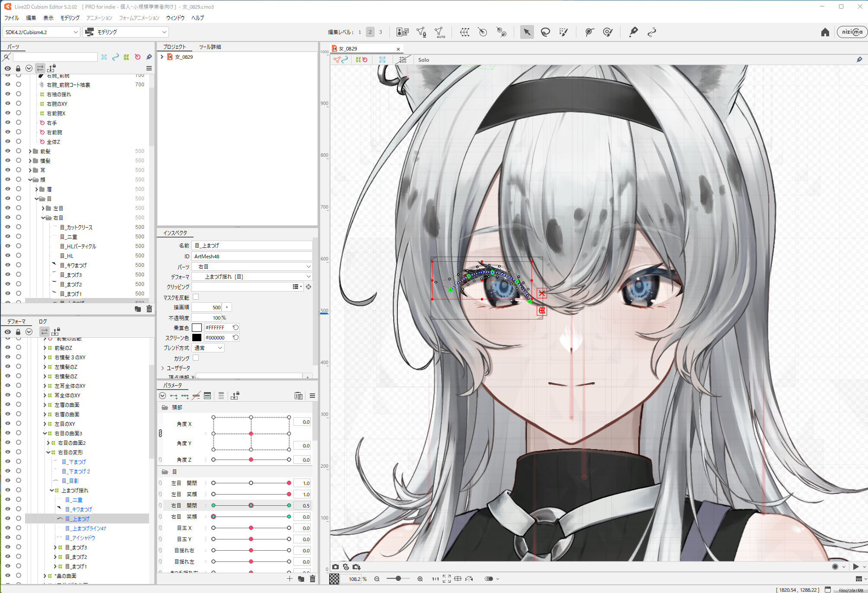Expand the 前髪 parts folder
The image size is (868, 593).
[x=30, y=151]
